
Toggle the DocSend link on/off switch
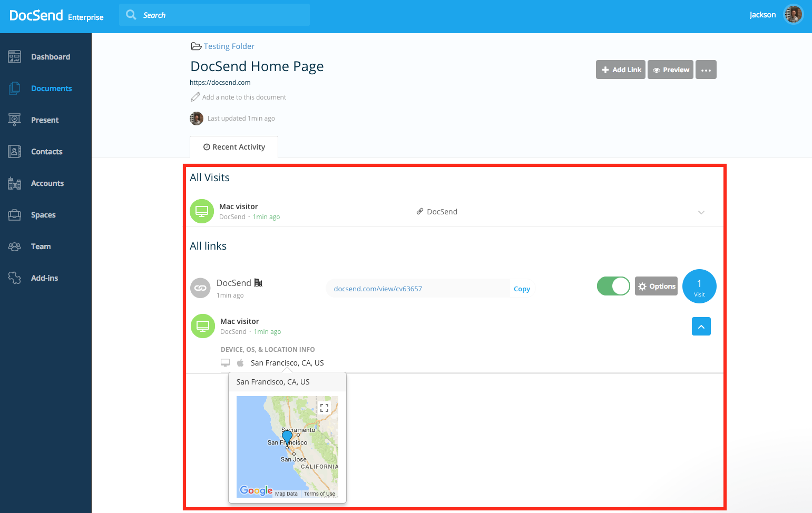(613, 286)
